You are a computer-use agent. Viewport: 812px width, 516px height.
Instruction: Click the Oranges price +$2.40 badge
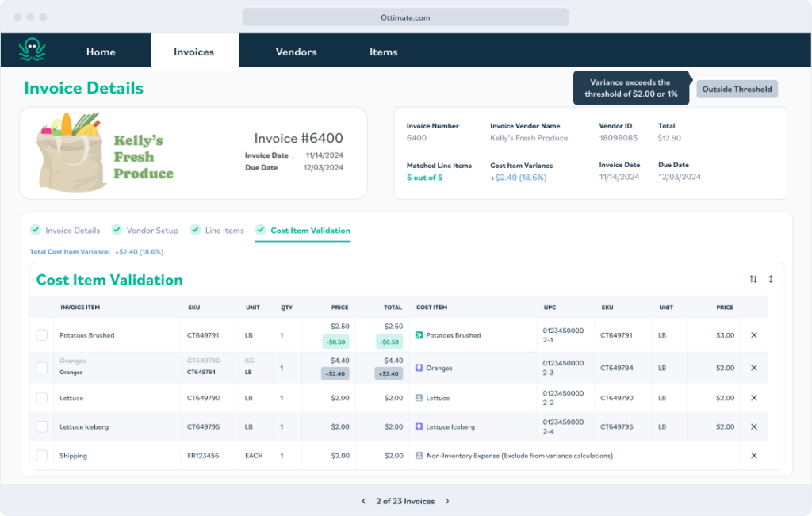(x=335, y=373)
